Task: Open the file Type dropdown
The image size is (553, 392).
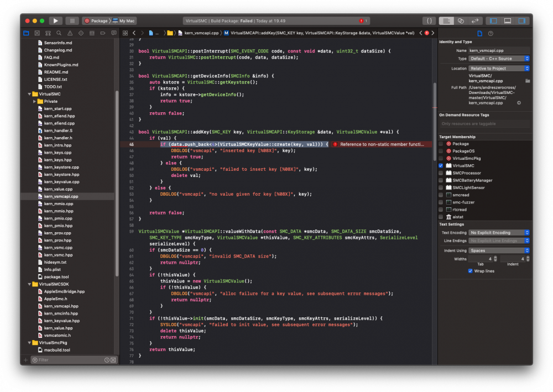Action: point(499,59)
